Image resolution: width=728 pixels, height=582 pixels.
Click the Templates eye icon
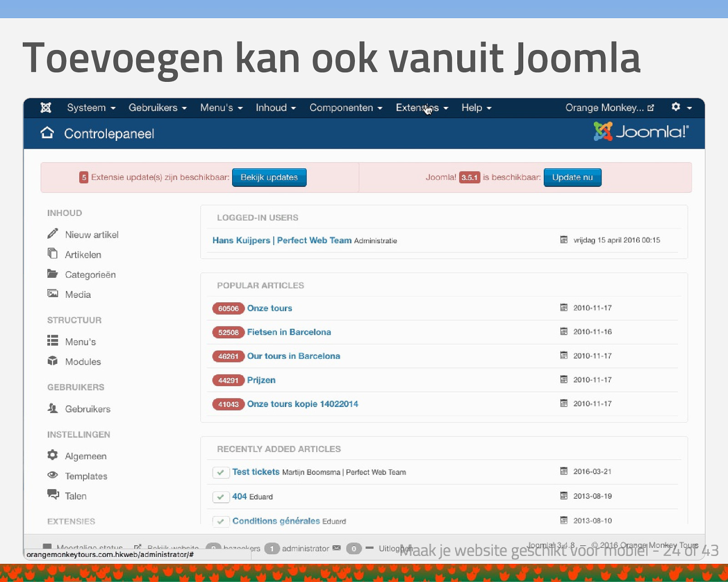pos(53,475)
